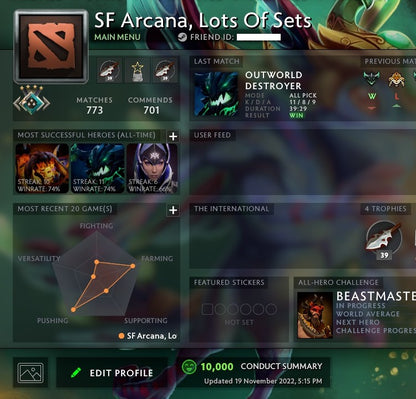Screen dimensions: 416x399
Task: Open the 4 Trophies tab
Action: tap(386, 209)
